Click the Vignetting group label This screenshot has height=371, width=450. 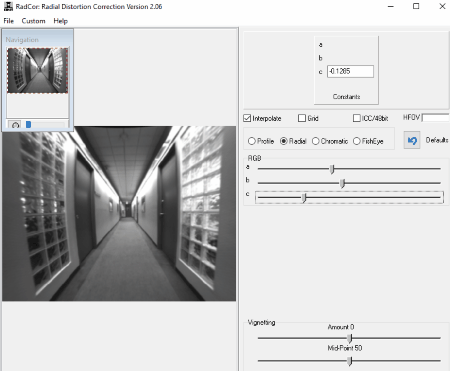[261, 322]
